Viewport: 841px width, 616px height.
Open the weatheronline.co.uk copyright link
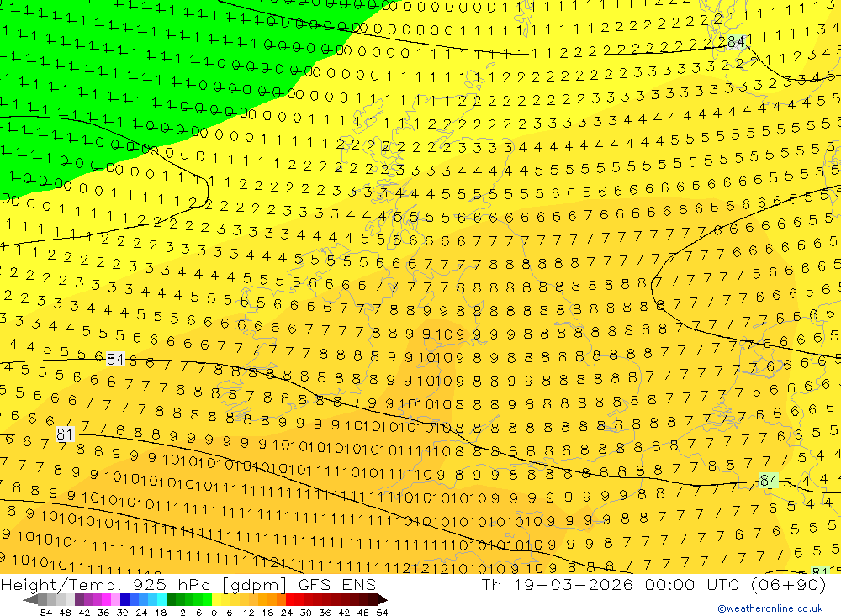point(770,608)
